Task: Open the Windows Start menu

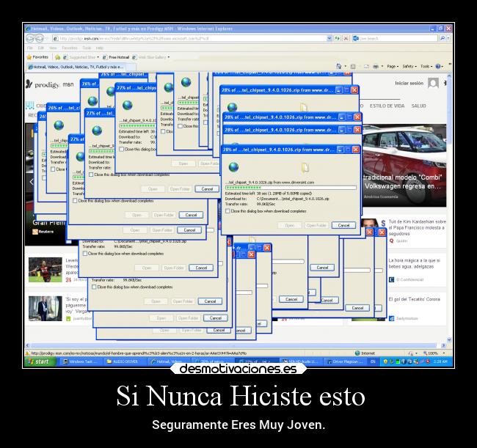Action: (x=40, y=361)
